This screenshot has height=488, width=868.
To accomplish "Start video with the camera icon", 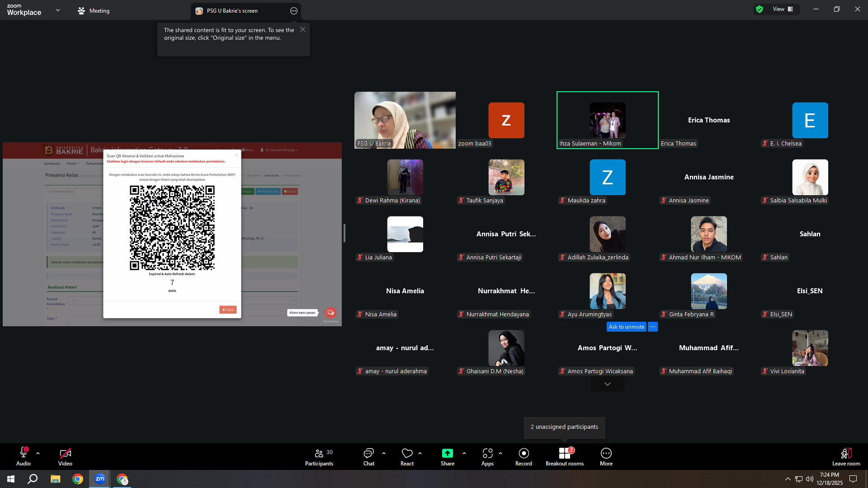I will [65, 456].
